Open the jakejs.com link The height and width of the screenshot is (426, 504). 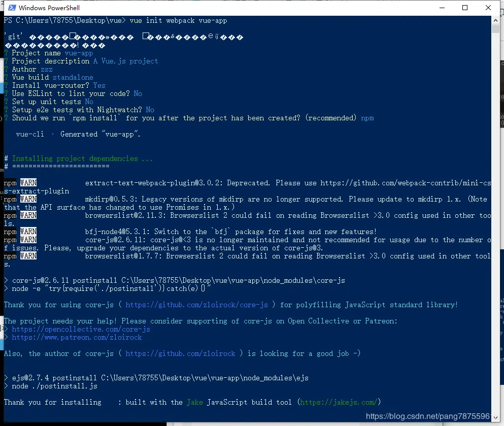tap(339, 402)
